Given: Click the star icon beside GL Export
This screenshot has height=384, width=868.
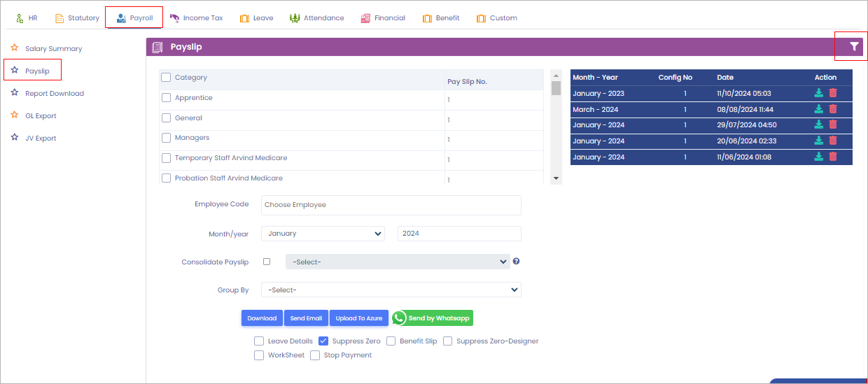Looking at the screenshot, I should (14, 115).
